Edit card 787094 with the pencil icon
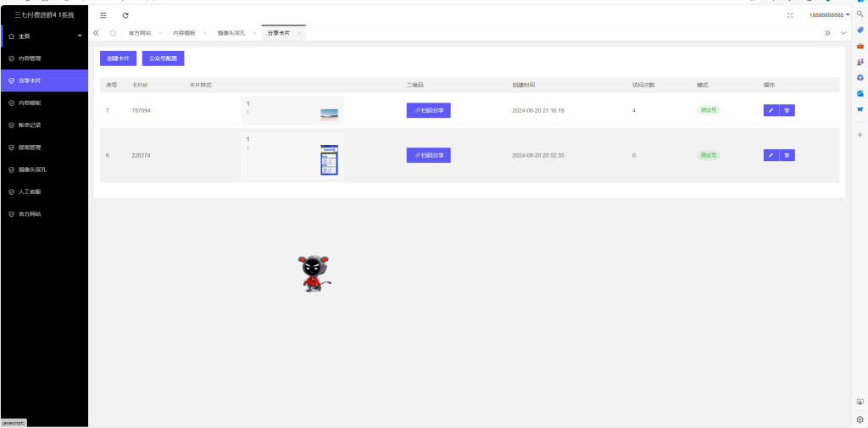Viewport: 868px width, 428px height. tap(771, 110)
